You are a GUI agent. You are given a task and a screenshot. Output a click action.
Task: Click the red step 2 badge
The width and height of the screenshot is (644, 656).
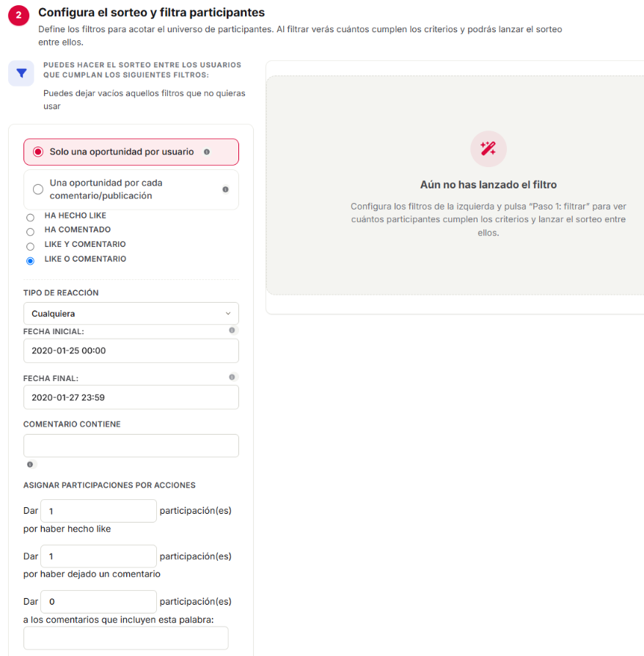coord(18,15)
